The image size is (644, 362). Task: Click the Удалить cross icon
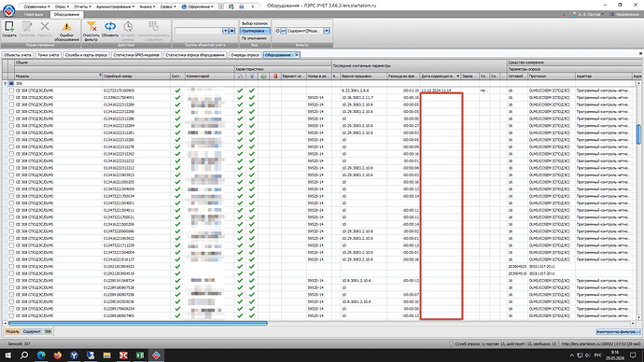pyautogui.click(x=45, y=27)
